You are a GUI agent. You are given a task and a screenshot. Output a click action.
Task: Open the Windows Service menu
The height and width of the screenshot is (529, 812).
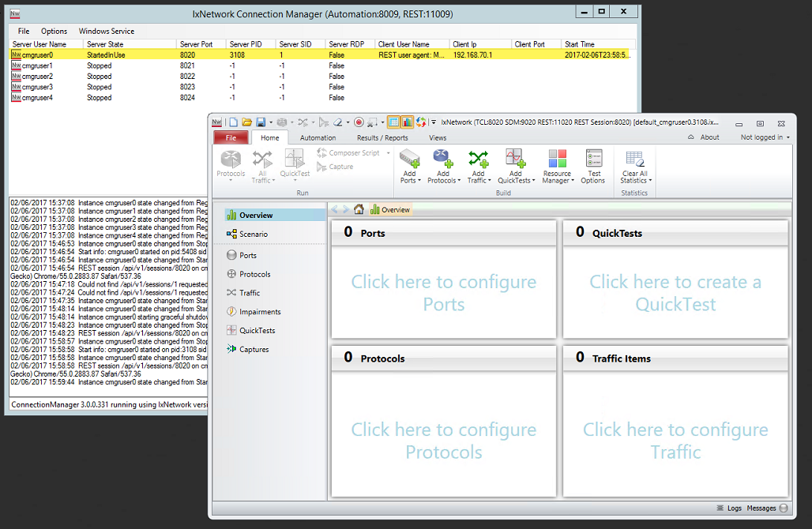(107, 31)
